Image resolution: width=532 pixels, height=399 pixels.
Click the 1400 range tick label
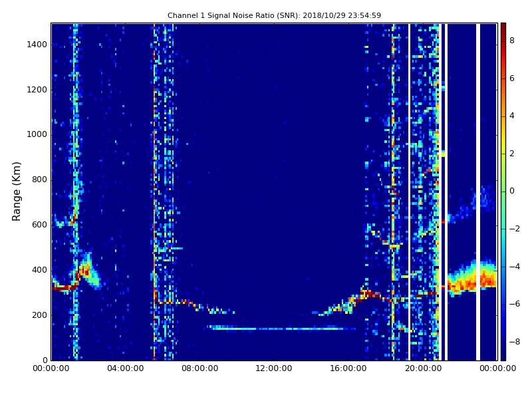tap(37, 45)
